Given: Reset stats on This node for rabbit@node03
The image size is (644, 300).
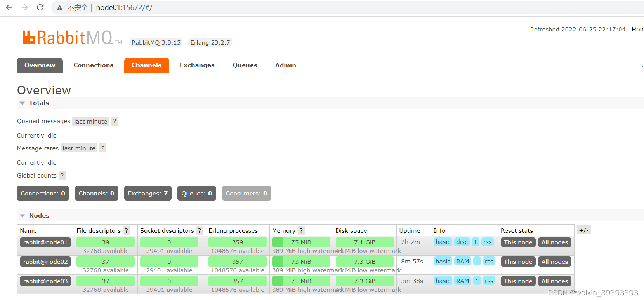Looking at the screenshot, I should click(518, 281).
